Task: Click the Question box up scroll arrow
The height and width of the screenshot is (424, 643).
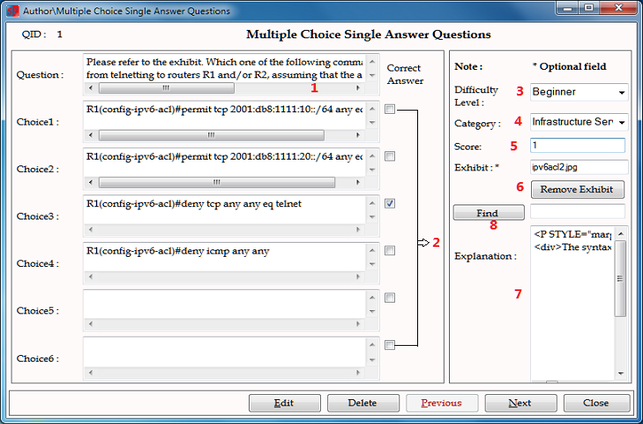Action: 372,62
